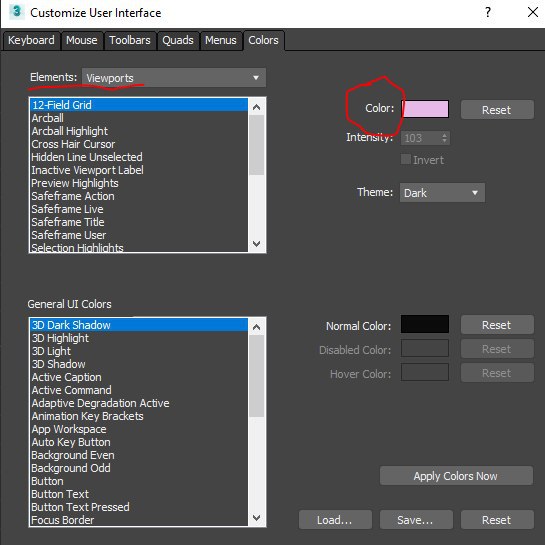The height and width of the screenshot is (545, 545).
Task: Click the Elements list scroll down arrow
Action: (257, 243)
